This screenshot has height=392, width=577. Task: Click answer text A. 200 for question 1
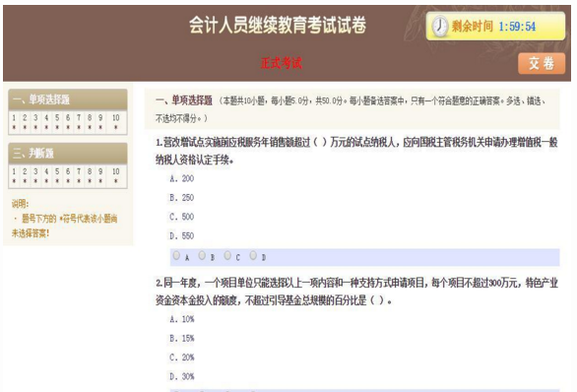pyautogui.click(x=182, y=178)
